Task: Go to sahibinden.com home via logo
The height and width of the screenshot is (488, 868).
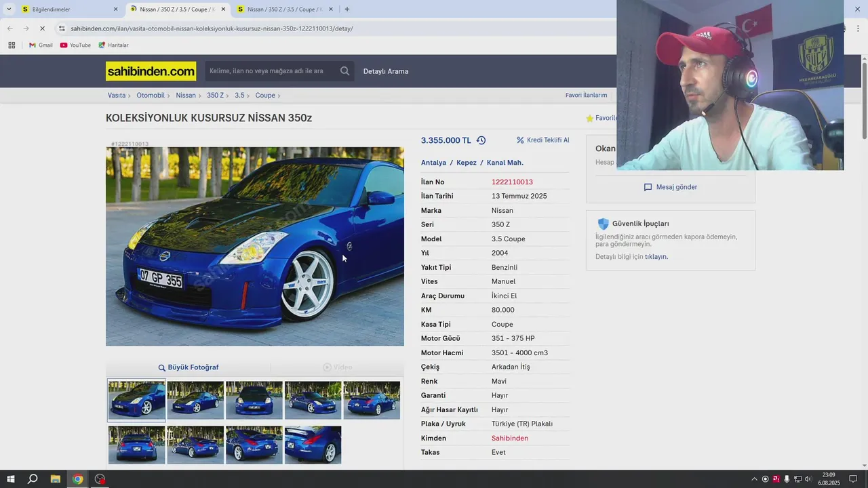Action: (151, 71)
